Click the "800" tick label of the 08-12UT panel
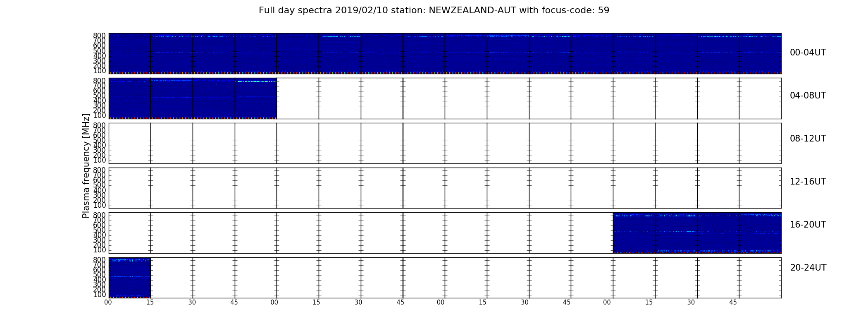The width and height of the screenshot is (868, 331). tap(99, 125)
